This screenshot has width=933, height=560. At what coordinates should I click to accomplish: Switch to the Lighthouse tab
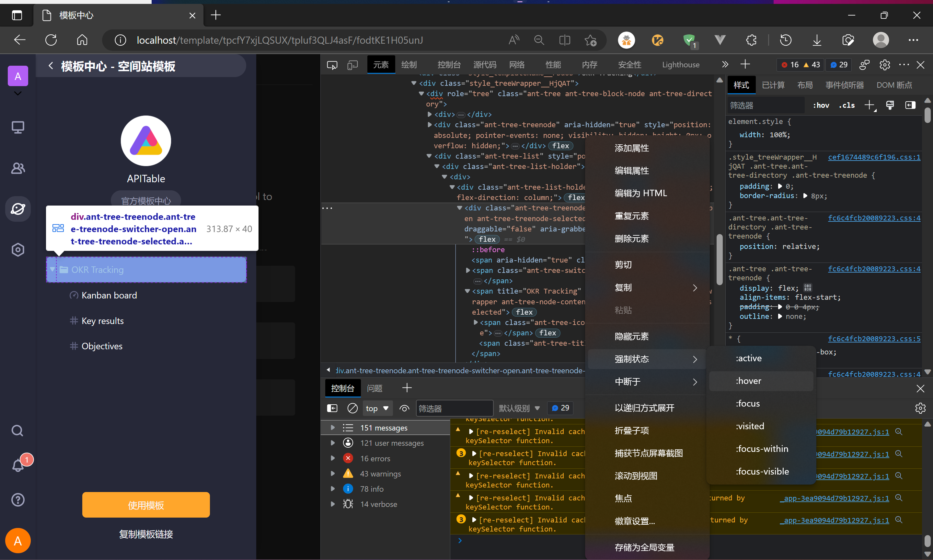pos(680,65)
